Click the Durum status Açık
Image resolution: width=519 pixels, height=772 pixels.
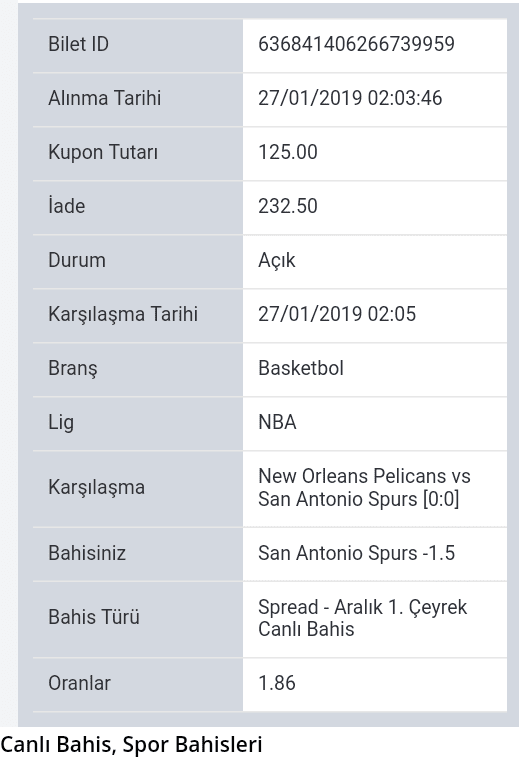click(x=277, y=260)
